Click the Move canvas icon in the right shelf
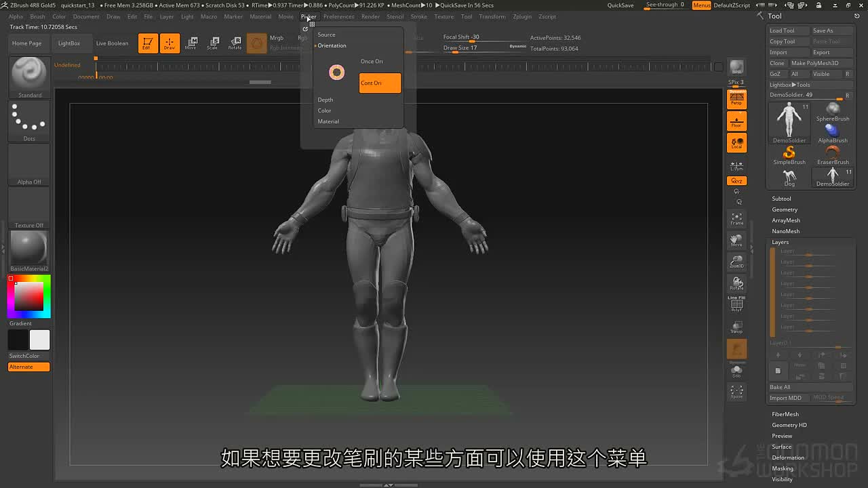The width and height of the screenshot is (868, 488). tap(736, 240)
